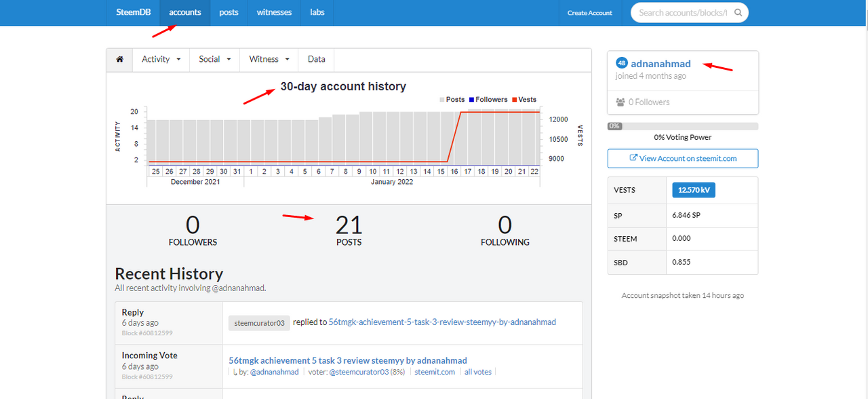The width and height of the screenshot is (868, 399).
Task: Click the January 22 bar in the chart
Action: tap(534, 138)
